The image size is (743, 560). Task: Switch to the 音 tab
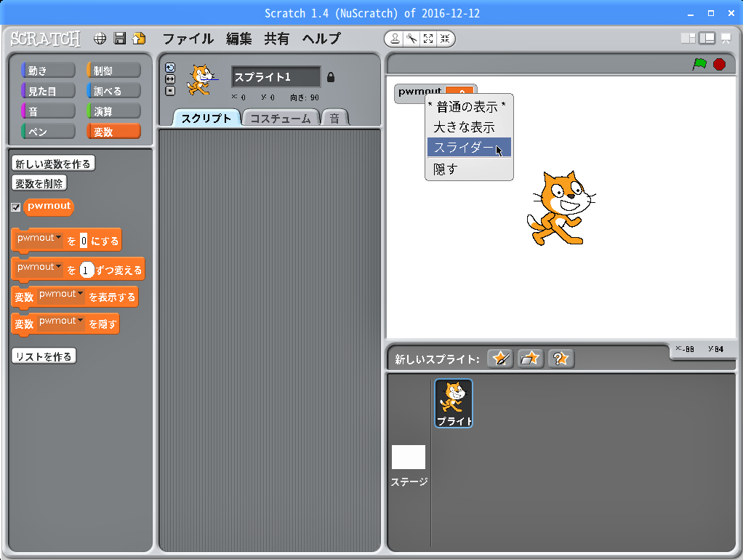(334, 118)
